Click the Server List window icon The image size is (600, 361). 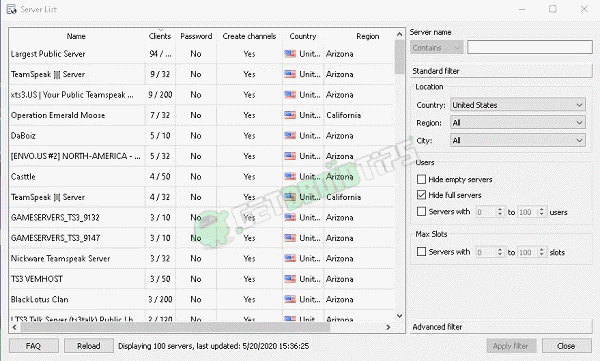click(11, 9)
